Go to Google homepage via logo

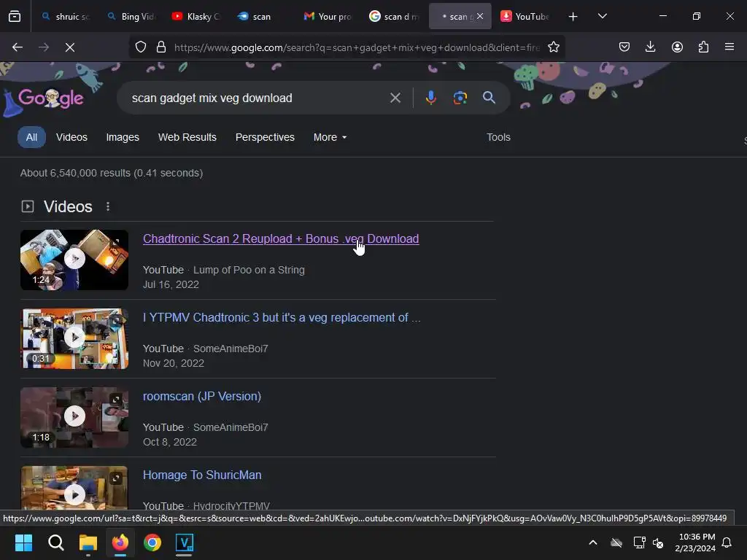pyautogui.click(x=50, y=98)
